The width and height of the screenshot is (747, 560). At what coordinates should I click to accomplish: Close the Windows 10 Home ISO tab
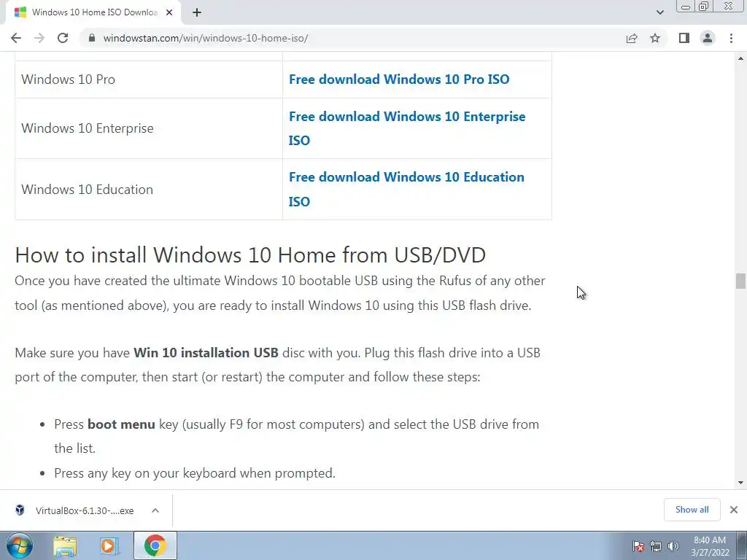tap(169, 12)
